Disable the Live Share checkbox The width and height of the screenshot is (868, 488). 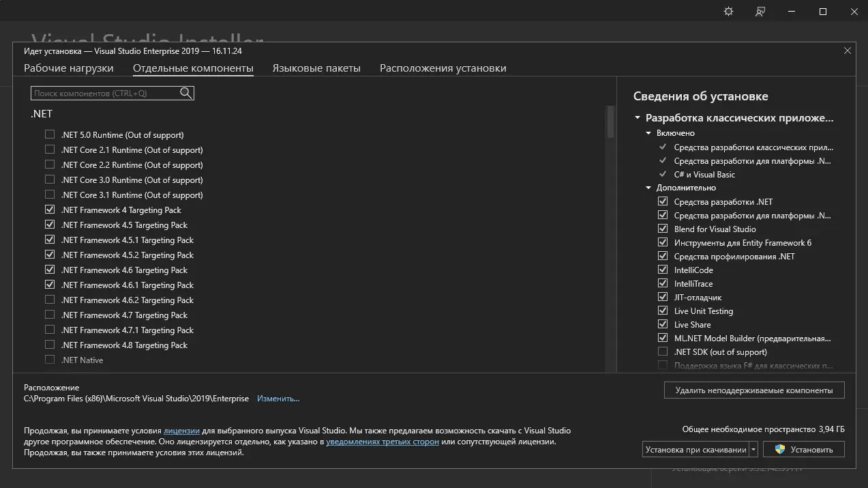(662, 324)
